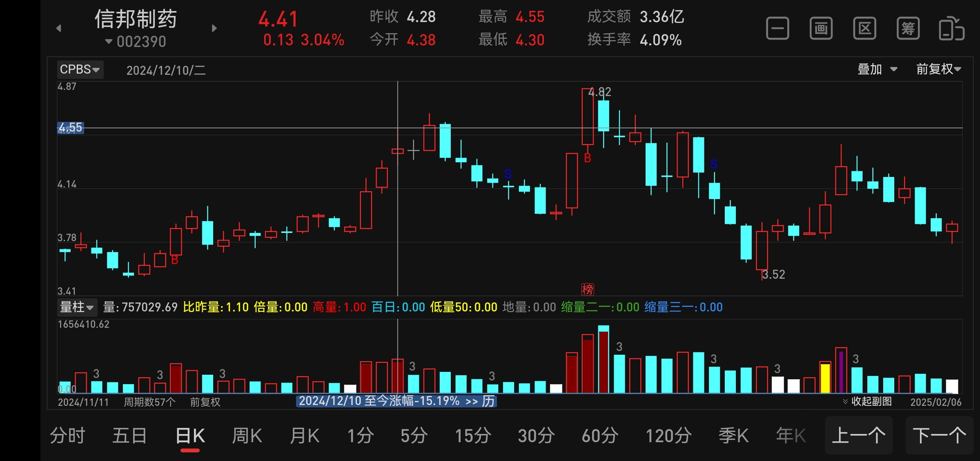
Task: Go to previous stock with left arrow
Action: click(59, 28)
